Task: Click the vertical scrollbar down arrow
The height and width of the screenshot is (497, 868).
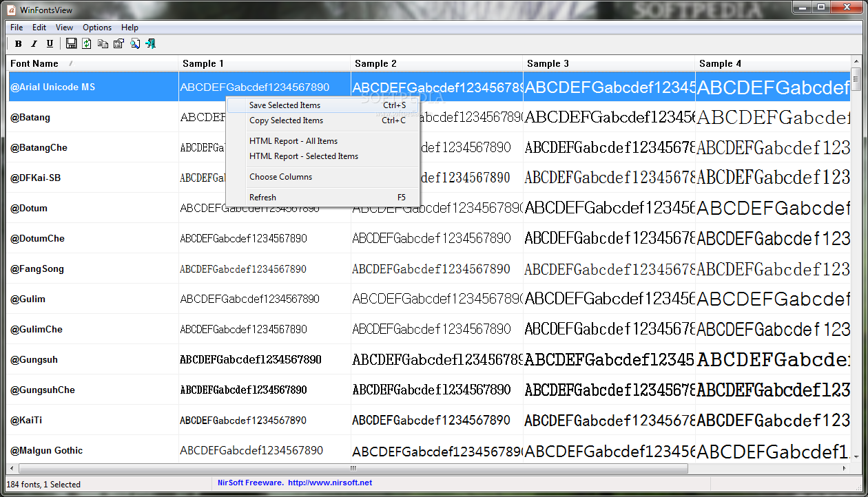Action: coord(856,458)
